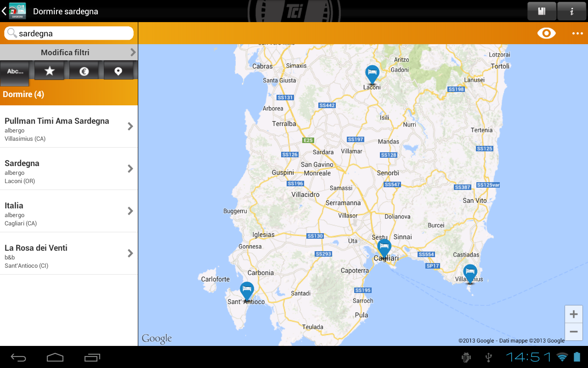588x368 pixels.
Task: Open the Sardegna albergo Laconi entry
Action: pos(69,169)
